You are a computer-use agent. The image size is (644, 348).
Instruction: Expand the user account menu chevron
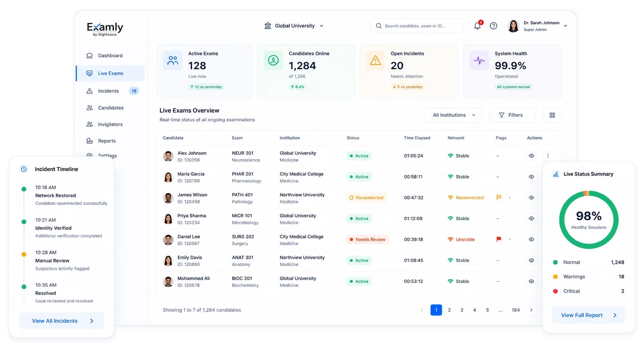pos(565,26)
